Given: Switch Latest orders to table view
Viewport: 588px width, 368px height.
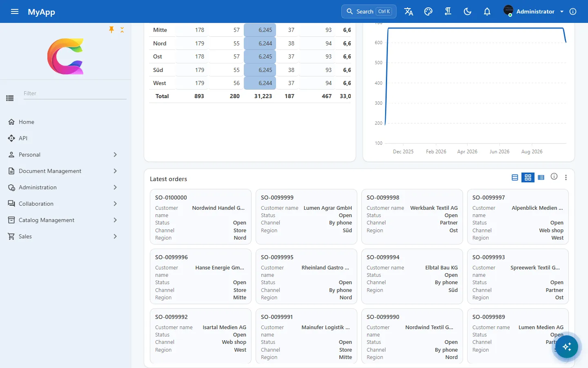Looking at the screenshot, I should point(541,177).
